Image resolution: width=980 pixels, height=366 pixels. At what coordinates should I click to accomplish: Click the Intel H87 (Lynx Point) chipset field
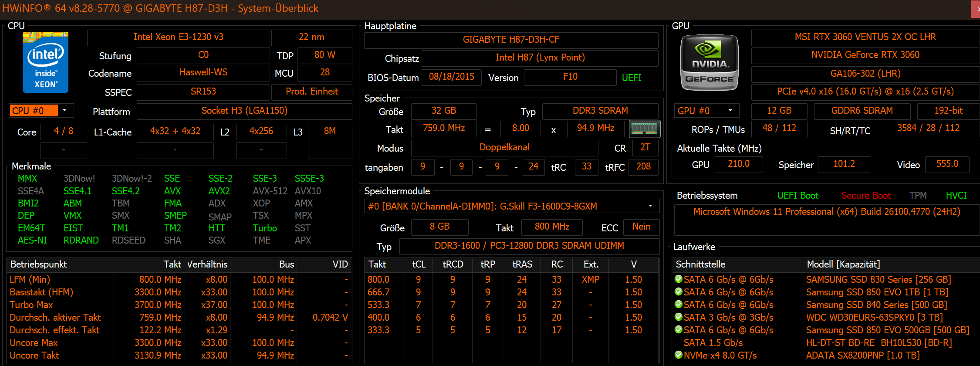540,58
